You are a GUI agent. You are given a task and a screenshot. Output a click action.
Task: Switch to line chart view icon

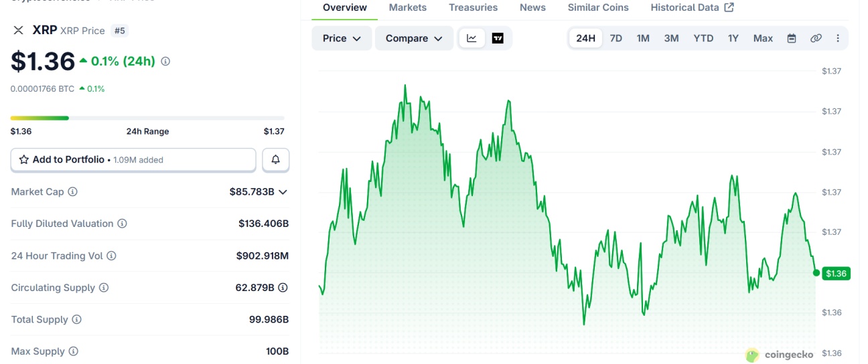472,38
